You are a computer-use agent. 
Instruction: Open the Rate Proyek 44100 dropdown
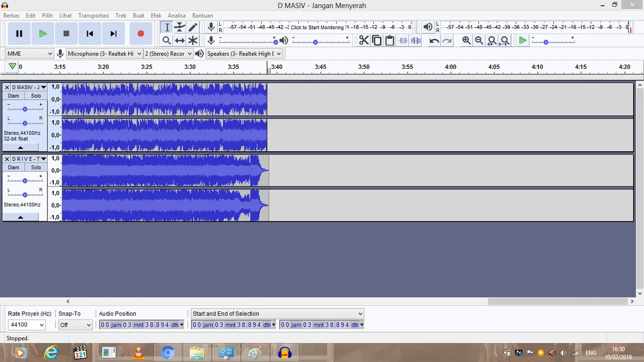pyautogui.click(x=26, y=325)
